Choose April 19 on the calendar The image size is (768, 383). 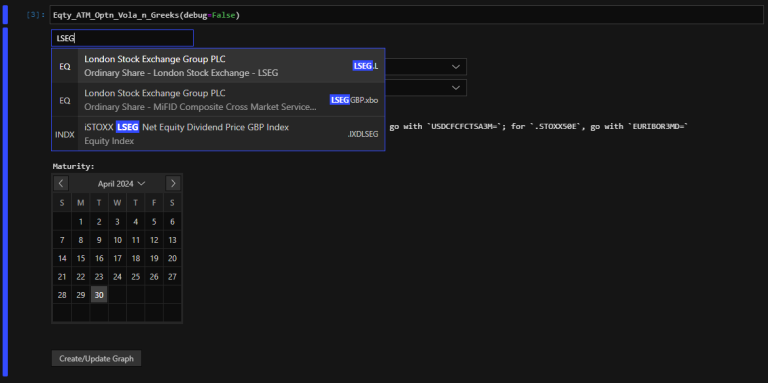154,258
